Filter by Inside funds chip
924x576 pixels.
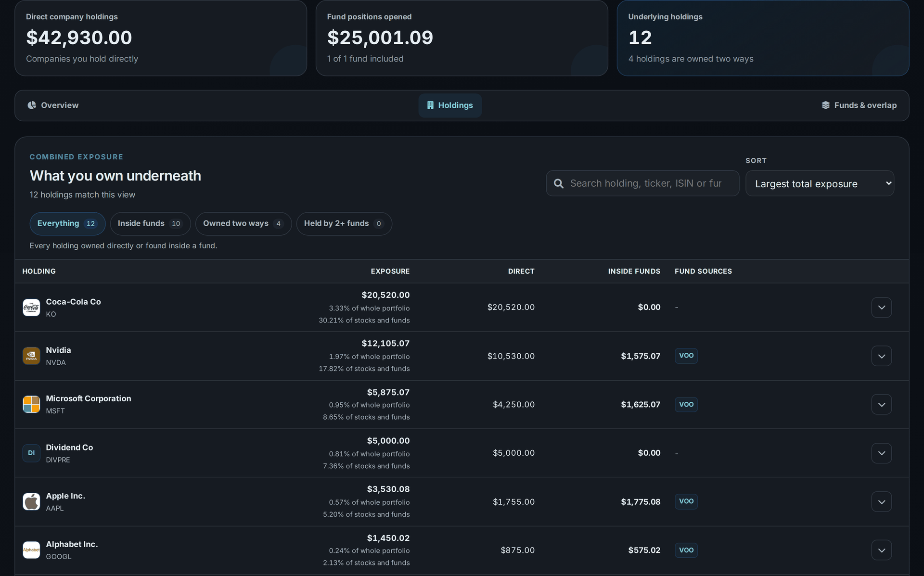150,224
